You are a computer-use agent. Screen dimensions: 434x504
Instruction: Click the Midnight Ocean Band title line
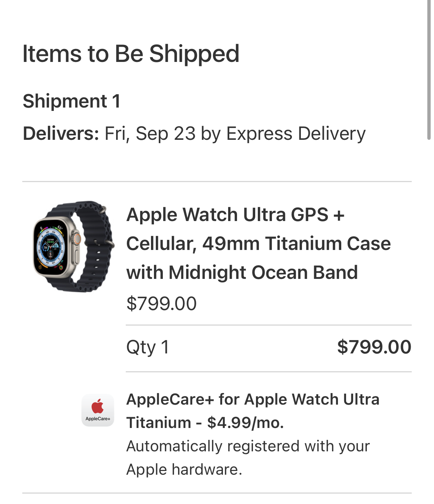[242, 273]
